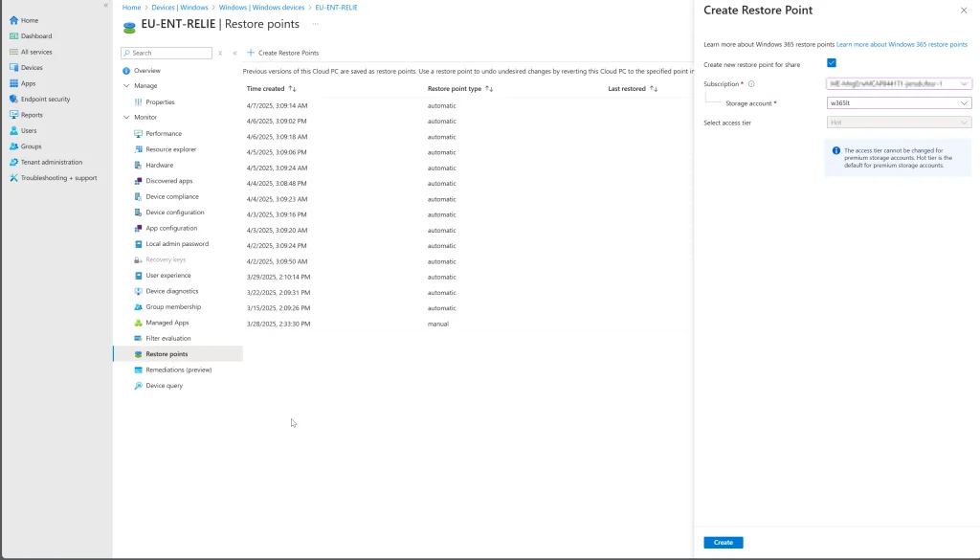
Task: Sort by Last restored column
Action: tap(633, 89)
